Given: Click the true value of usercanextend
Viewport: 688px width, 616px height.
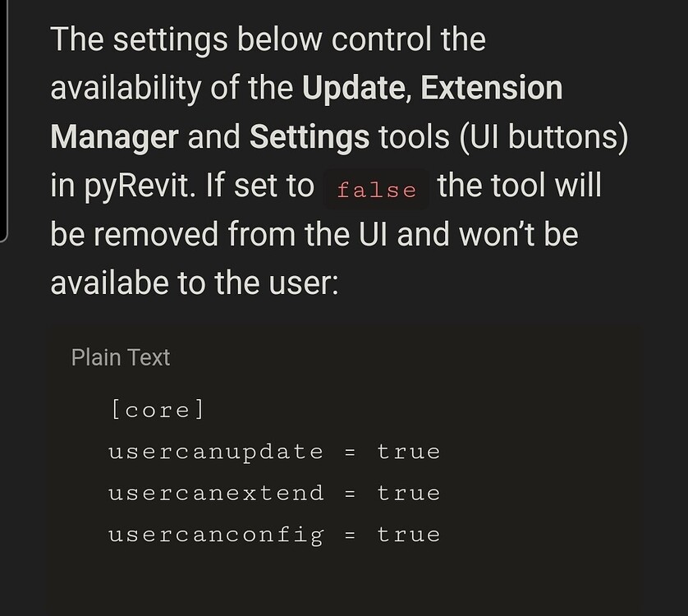Looking at the screenshot, I should pyautogui.click(x=409, y=493).
